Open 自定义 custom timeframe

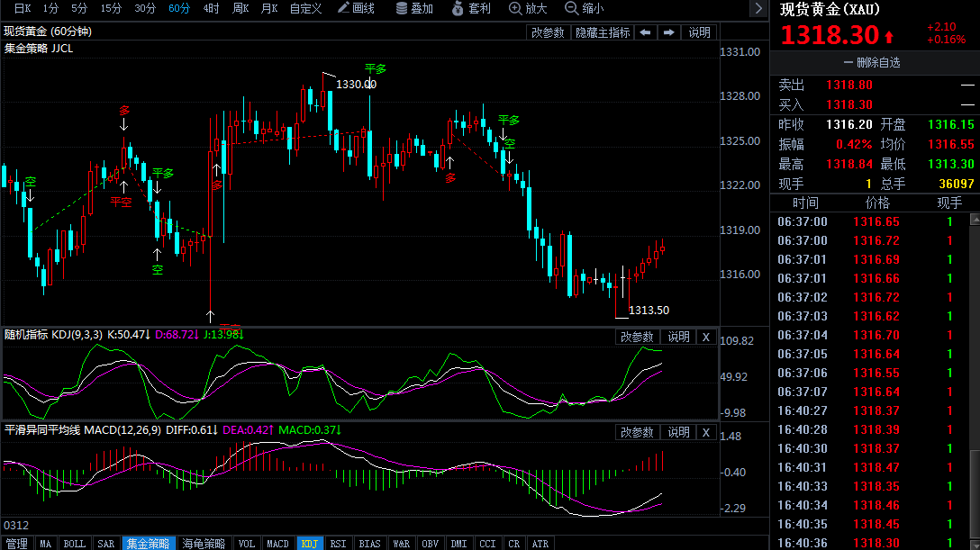[305, 8]
